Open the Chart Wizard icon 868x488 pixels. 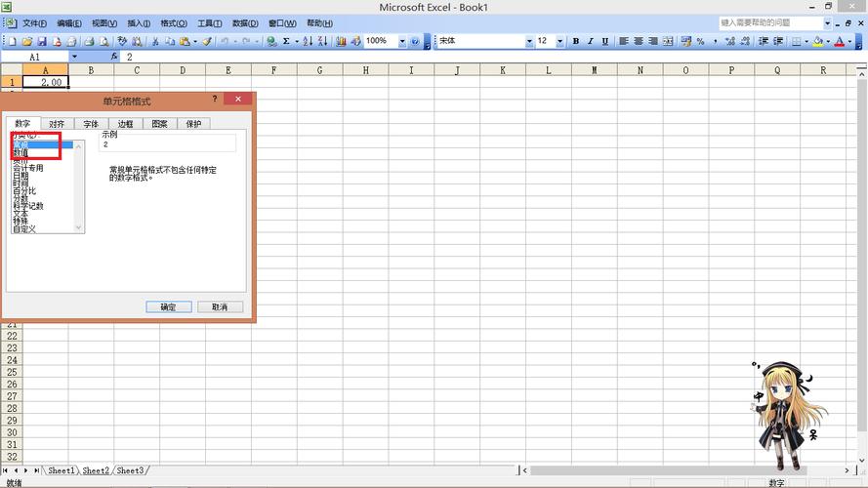pos(341,42)
